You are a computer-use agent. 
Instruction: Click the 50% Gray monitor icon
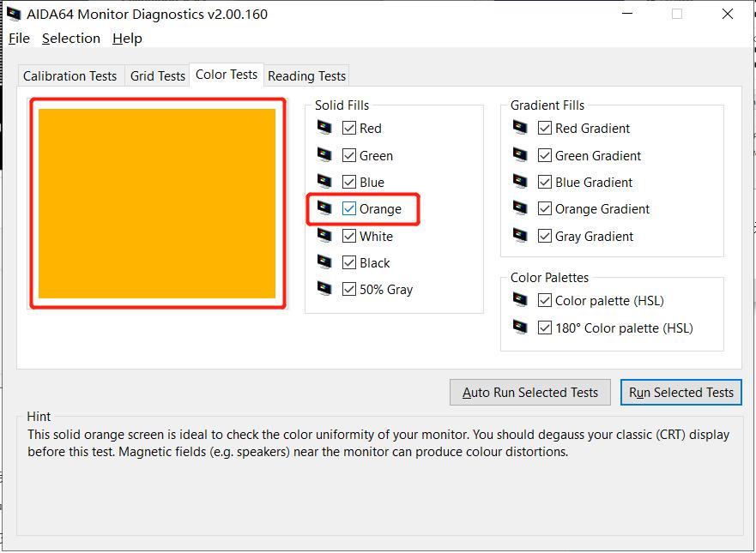[324, 289]
